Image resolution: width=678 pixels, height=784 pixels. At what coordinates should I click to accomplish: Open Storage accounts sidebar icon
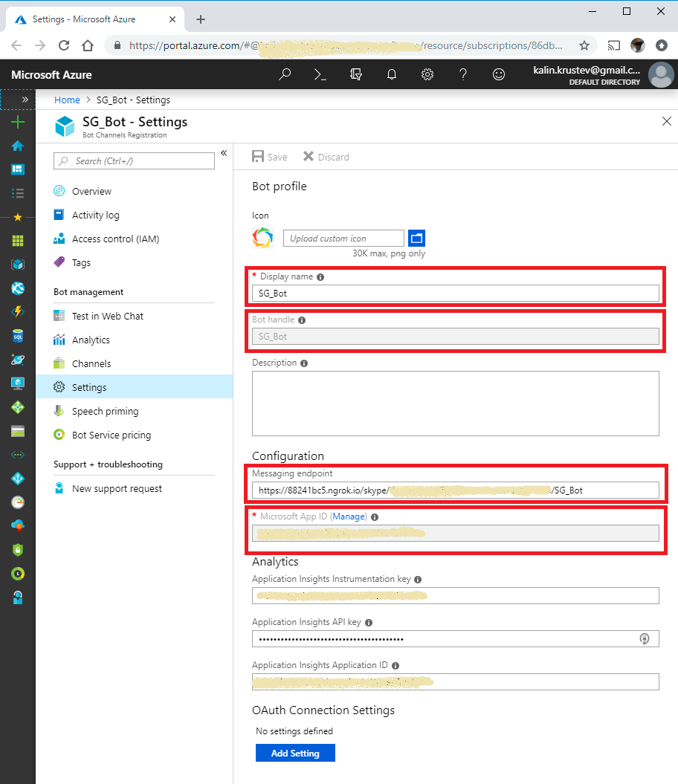tap(18, 431)
